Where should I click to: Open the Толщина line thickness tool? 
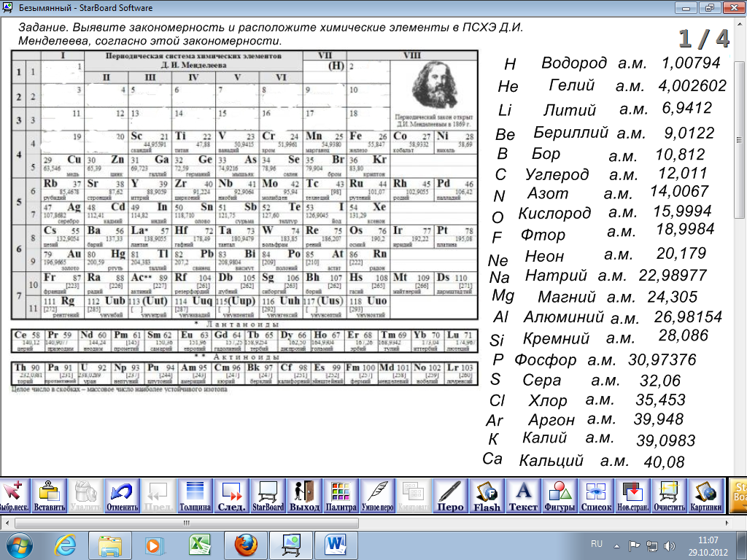coord(196,496)
